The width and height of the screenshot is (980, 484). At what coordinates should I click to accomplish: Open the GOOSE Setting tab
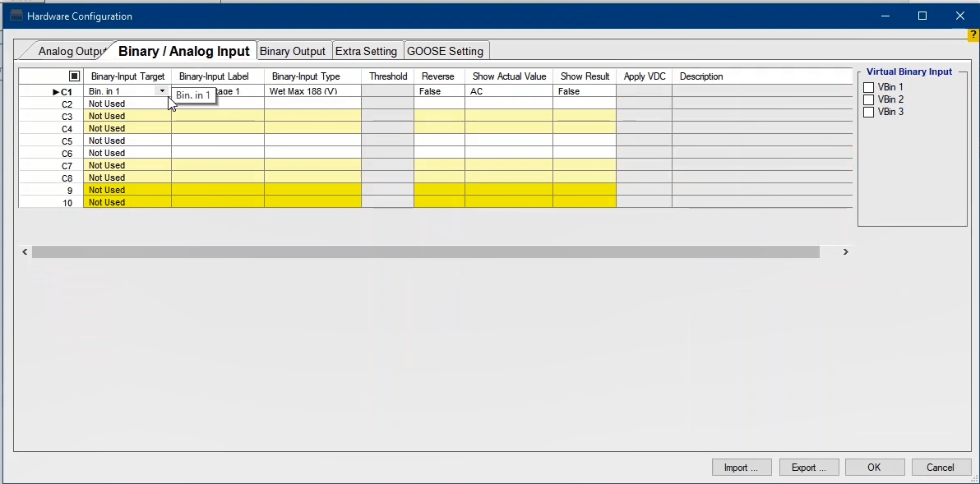coord(445,51)
